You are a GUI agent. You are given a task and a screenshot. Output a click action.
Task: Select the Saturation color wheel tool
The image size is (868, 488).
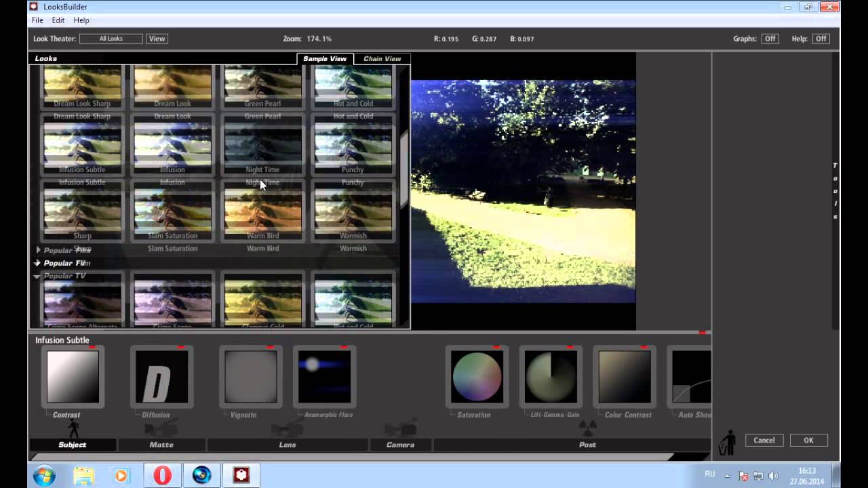(x=477, y=377)
